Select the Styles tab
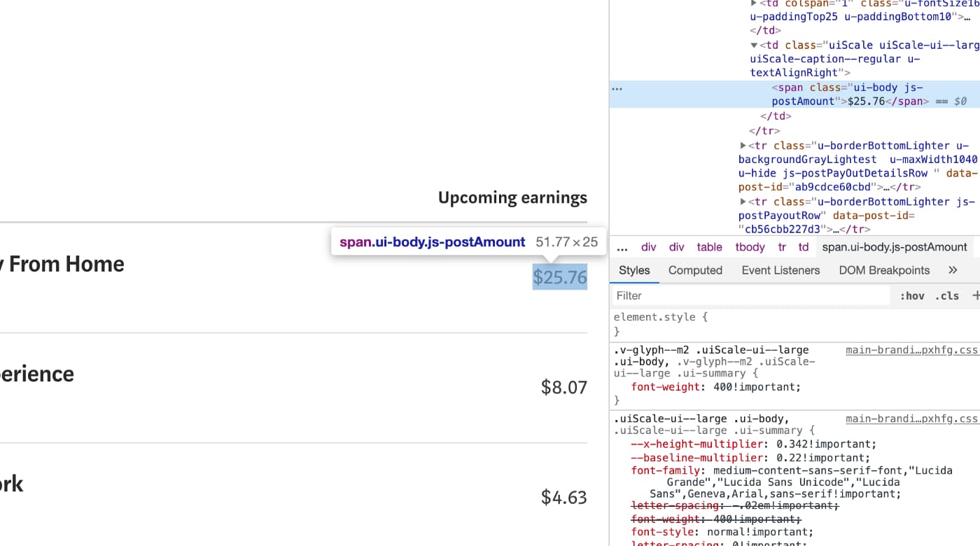The image size is (980, 546). [x=633, y=269]
